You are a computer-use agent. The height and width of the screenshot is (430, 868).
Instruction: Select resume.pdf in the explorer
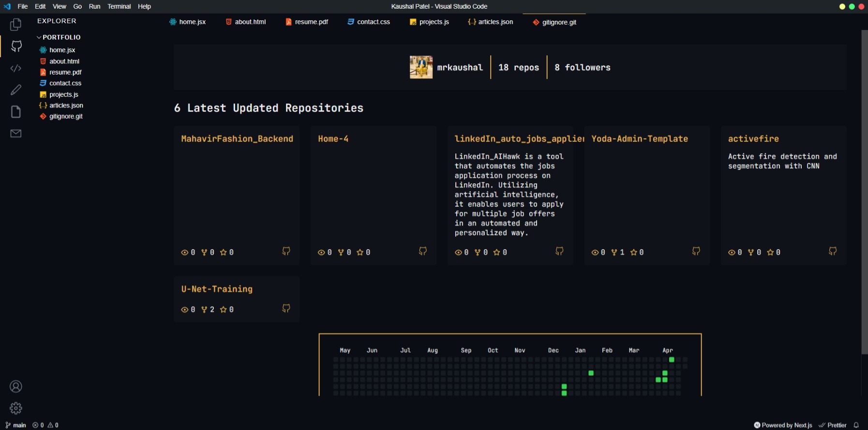[65, 72]
